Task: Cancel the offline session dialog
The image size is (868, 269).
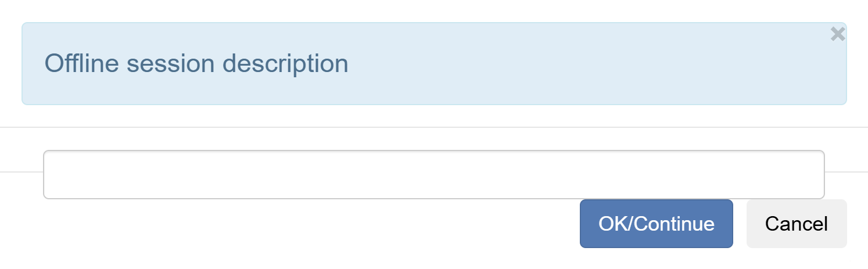Action: tap(796, 224)
